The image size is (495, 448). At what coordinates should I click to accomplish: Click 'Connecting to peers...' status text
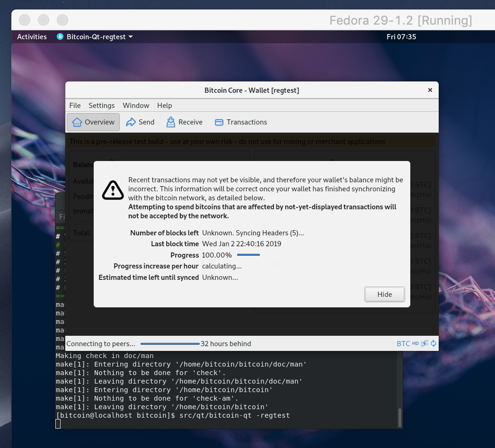(101, 344)
